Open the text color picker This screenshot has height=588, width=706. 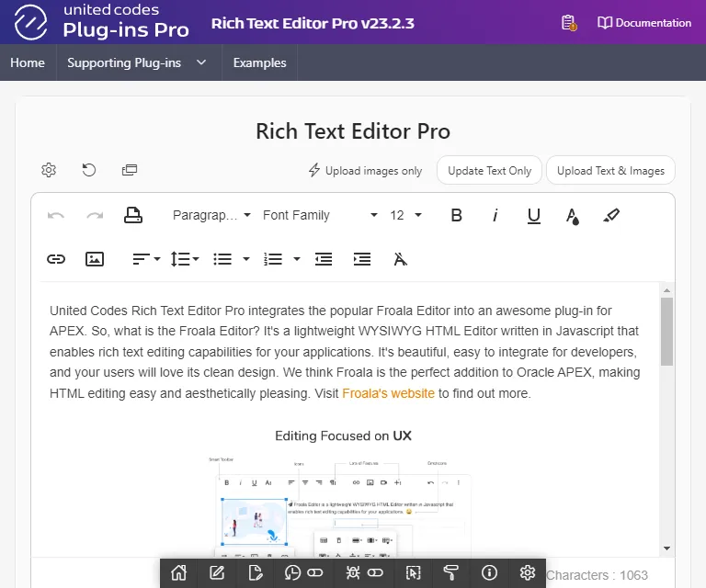[573, 215]
